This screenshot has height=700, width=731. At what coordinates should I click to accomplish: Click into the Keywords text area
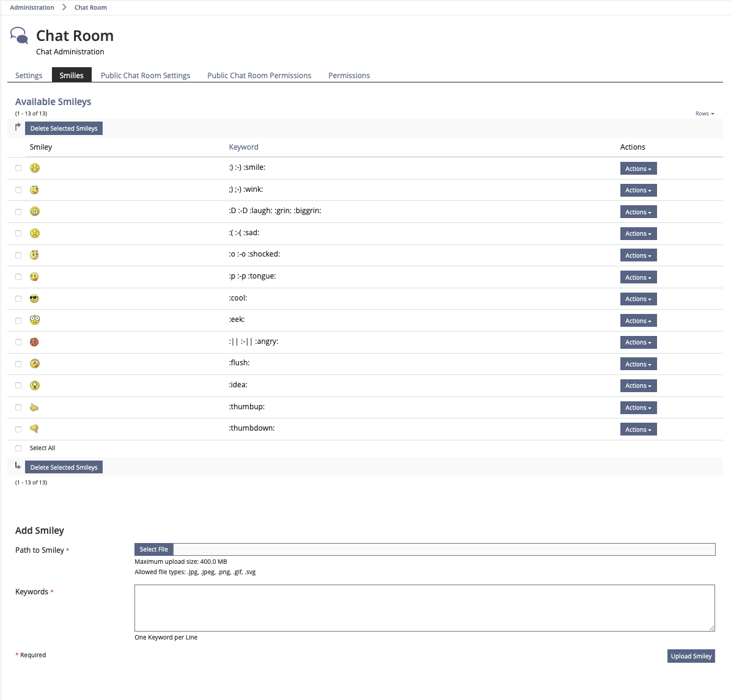pyautogui.click(x=424, y=608)
